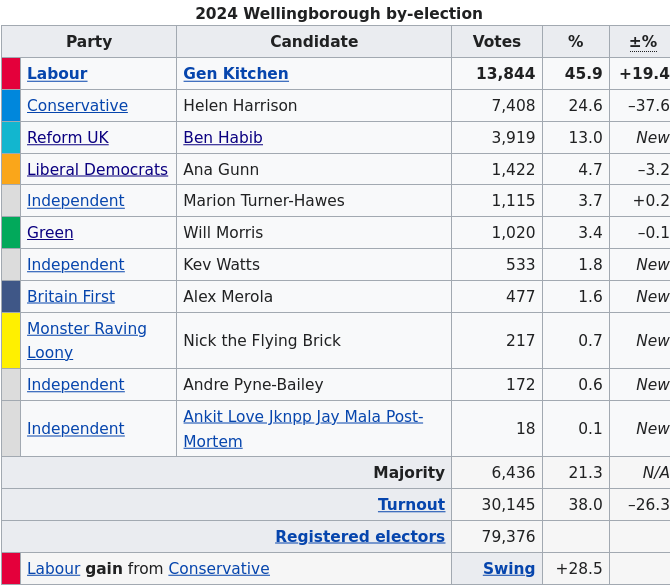Click the +28.5 swing value
Image resolution: width=670 pixels, height=585 pixels.
576,569
